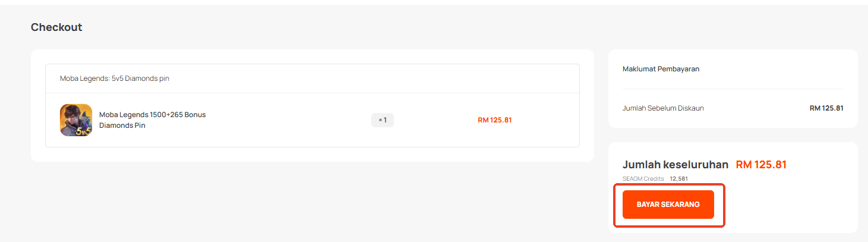Click the bold black subtotal RM 125.81
This screenshot has height=242, width=868.
click(826, 108)
